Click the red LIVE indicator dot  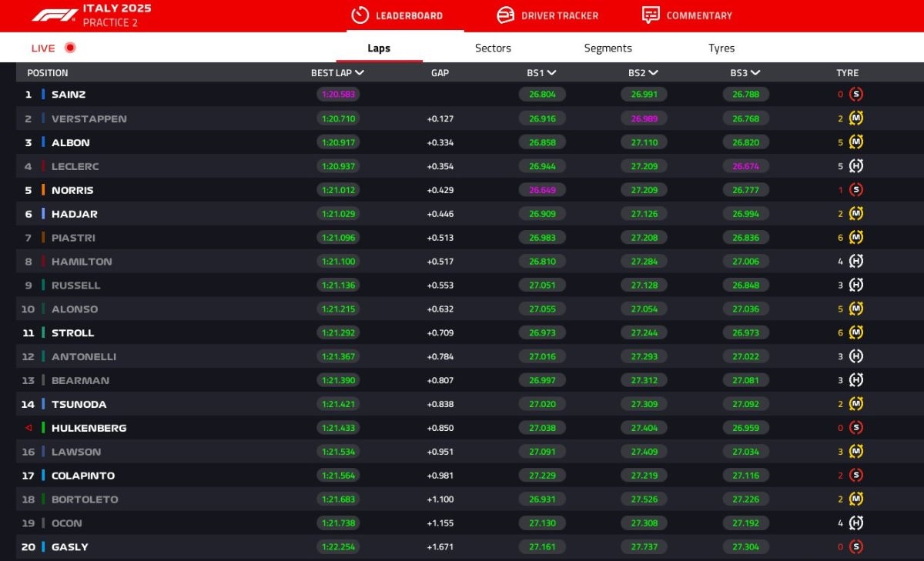pos(70,48)
